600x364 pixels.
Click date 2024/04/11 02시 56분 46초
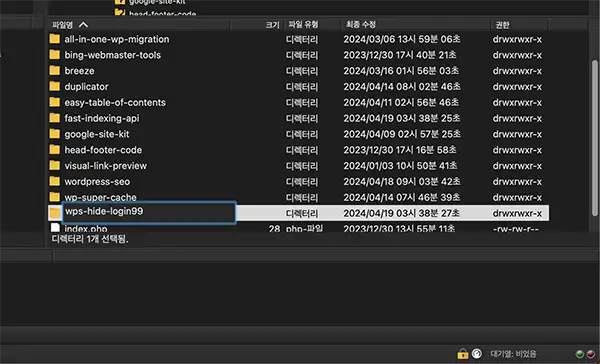[401, 102]
